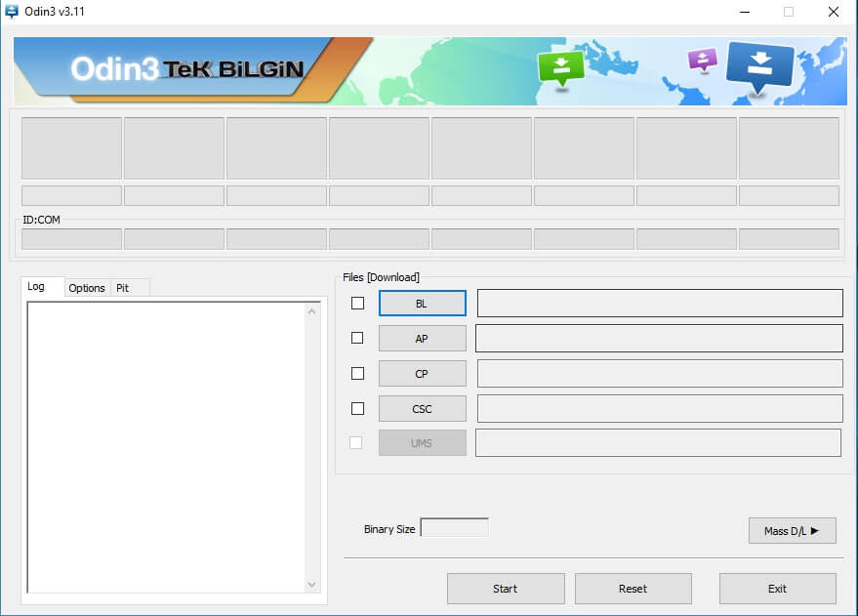The height and width of the screenshot is (616, 858).
Task: Click the BL file path field
Action: pos(660,303)
